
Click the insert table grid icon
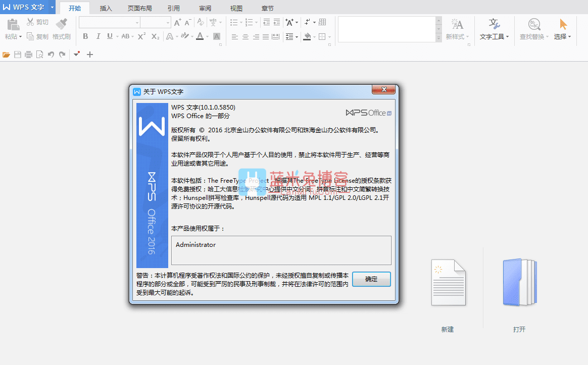(322, 23)
